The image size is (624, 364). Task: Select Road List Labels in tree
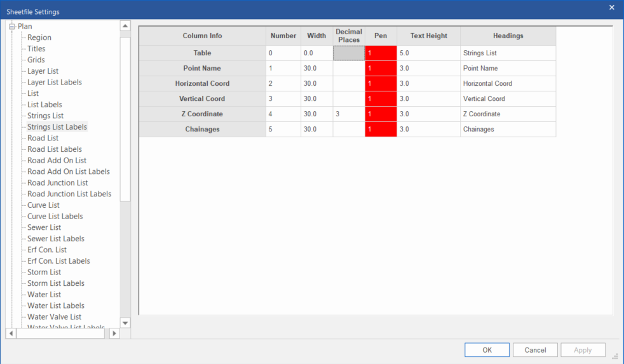pyautogui.click(x=54, y=149)
